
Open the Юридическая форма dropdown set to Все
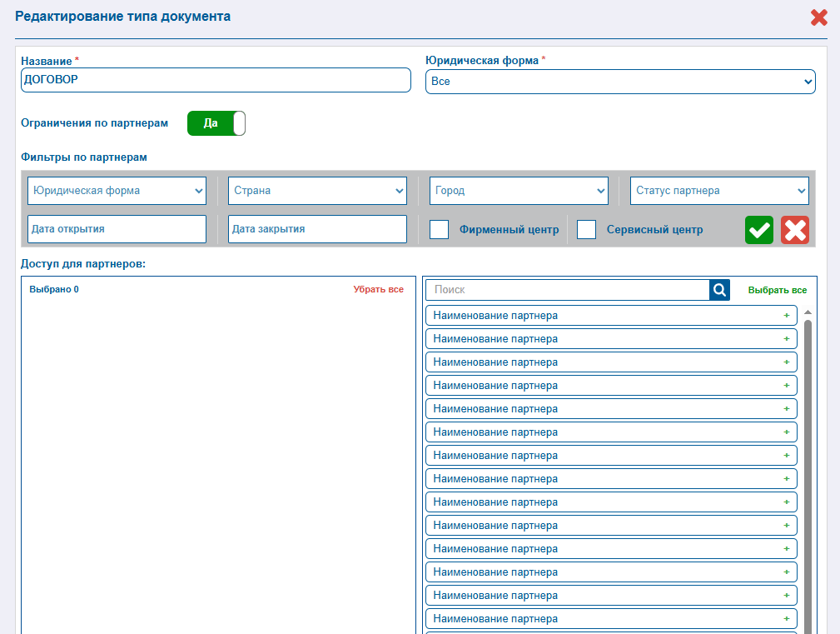click(x=620, y=82)
